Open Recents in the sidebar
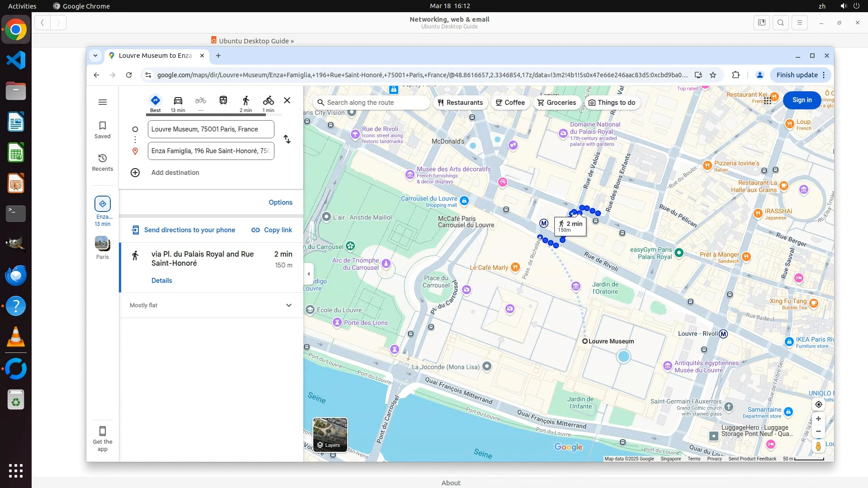Screen dimensions: 868x488 pos(103,162)
